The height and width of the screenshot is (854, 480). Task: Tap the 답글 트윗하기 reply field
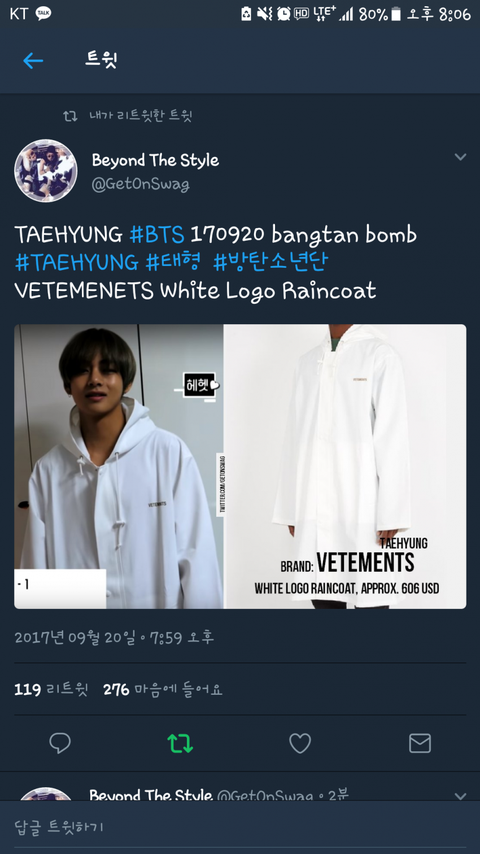240,827
